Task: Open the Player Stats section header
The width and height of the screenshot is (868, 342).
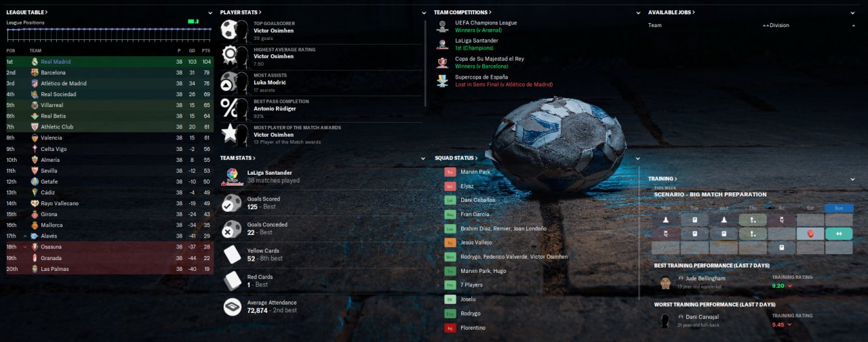Action: point(241,12)
